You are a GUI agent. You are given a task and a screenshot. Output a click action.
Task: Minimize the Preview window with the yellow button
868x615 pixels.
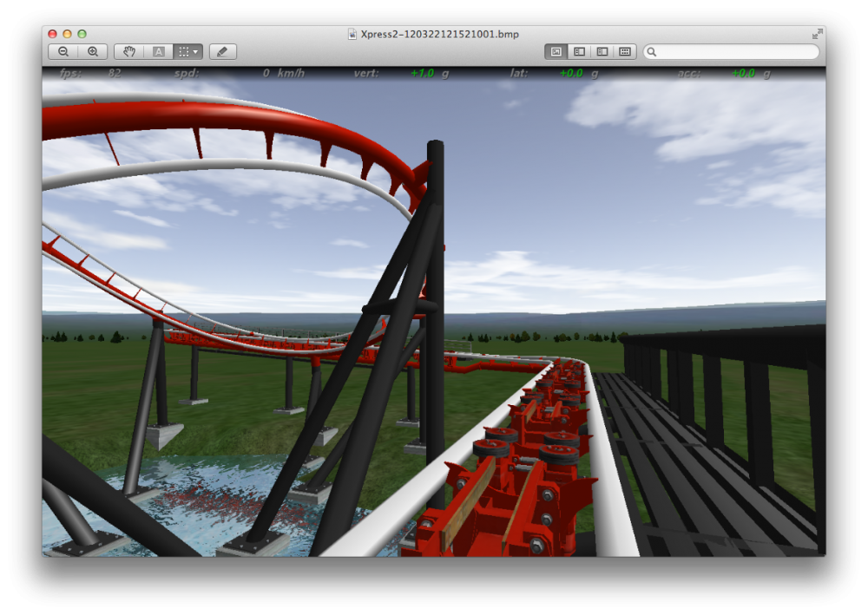point(67,34)
